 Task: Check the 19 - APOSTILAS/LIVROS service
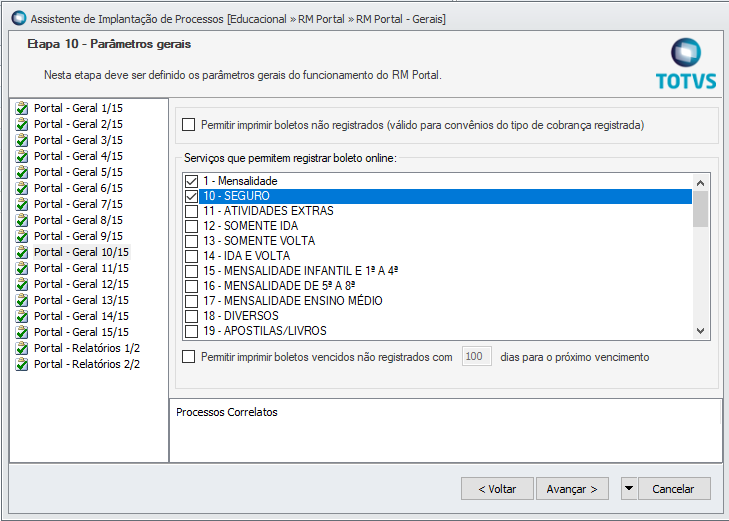[191, 331]
